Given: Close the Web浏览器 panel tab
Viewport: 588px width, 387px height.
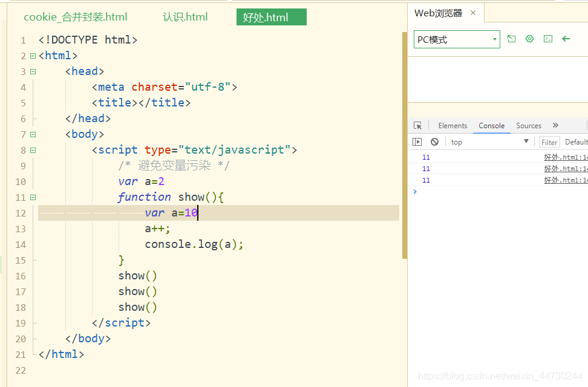Looking at the screenshot, I should (473, 13).
